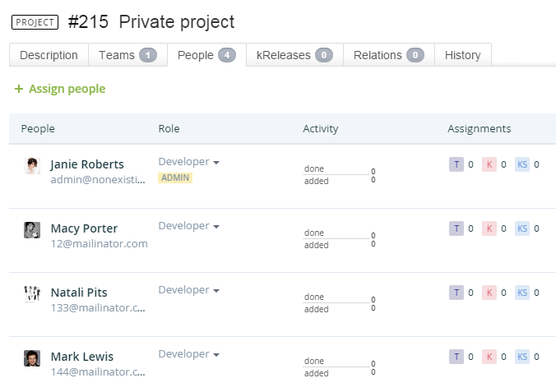Screen dimensions: 556x392
Task: Click the People column header
Action: [38, 129]
